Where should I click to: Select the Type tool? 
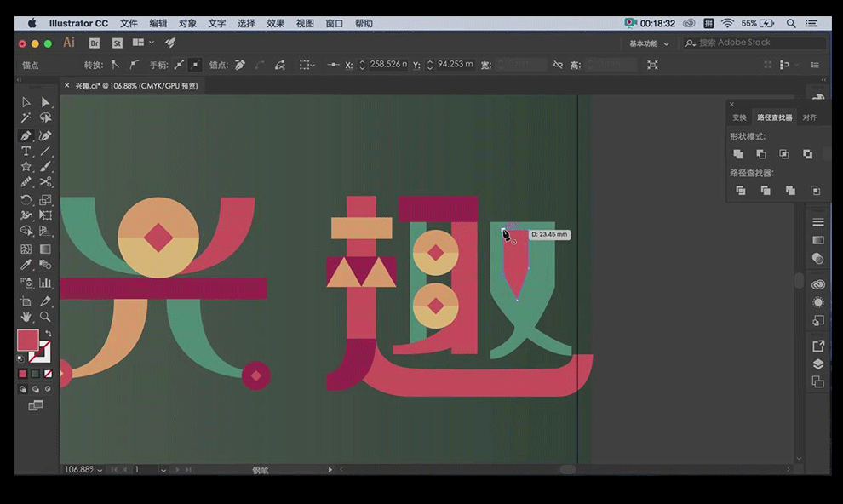(x=26, y=151)
